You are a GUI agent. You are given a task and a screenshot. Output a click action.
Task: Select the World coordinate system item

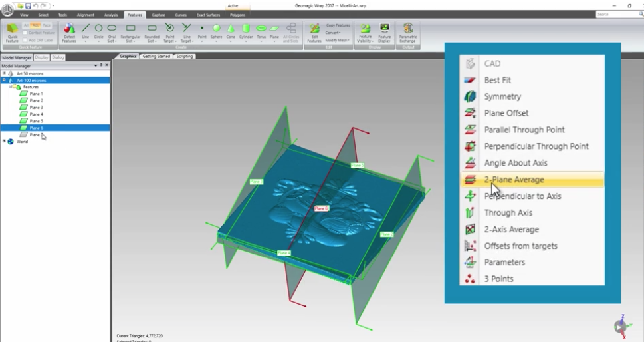tap(22, 142)
